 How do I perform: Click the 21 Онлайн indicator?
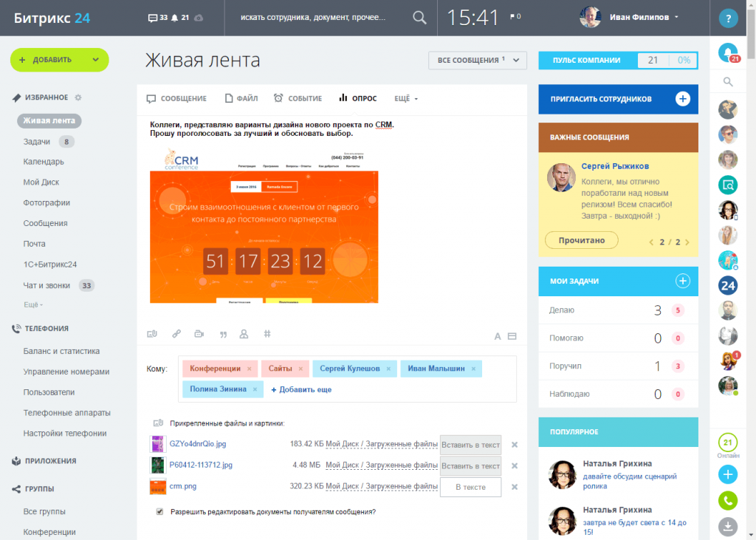pos(728,446)
